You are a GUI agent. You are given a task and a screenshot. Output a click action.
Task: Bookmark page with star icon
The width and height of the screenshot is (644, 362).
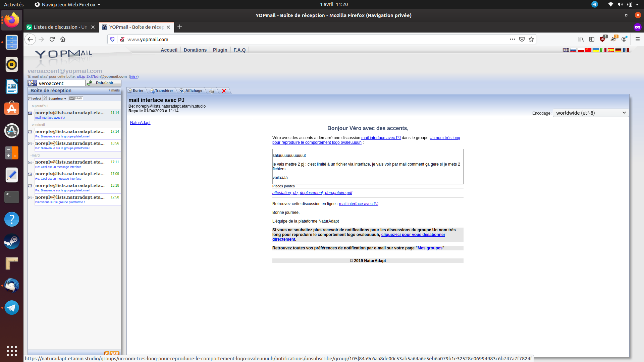pyautogui.click(x=531, y=39)
